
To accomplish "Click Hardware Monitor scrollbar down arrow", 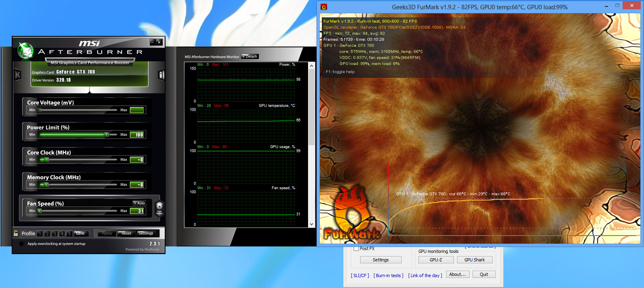I will pyautogui.click(x=311, y=224).
